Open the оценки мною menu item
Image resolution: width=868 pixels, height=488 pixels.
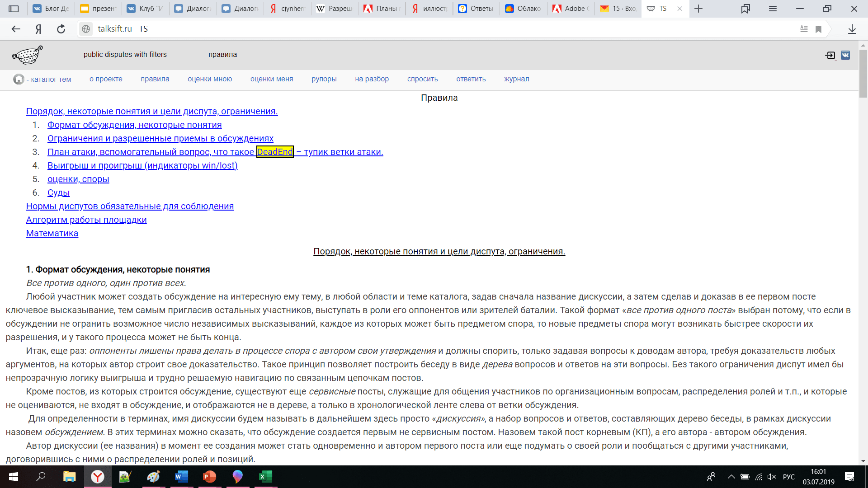click(x=210, y=79)
